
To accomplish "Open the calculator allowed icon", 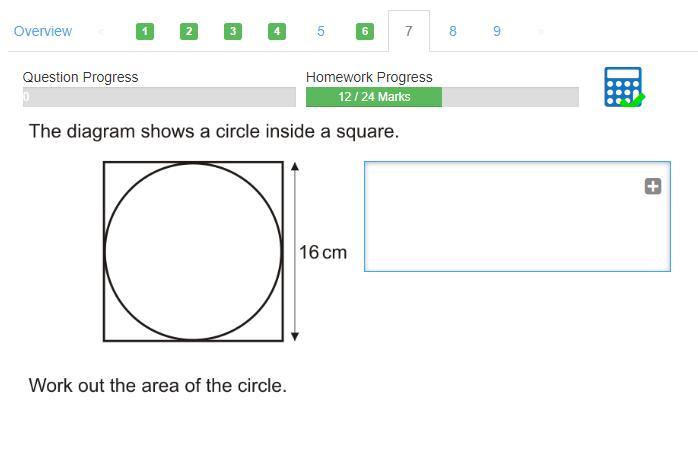I will (624, 87).
